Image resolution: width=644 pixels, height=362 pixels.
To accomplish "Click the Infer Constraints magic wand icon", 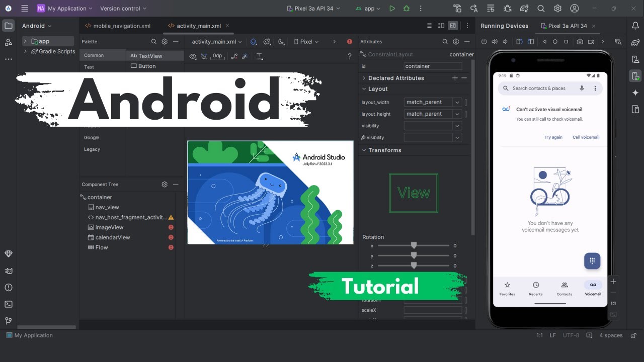I will pos(245,56).
